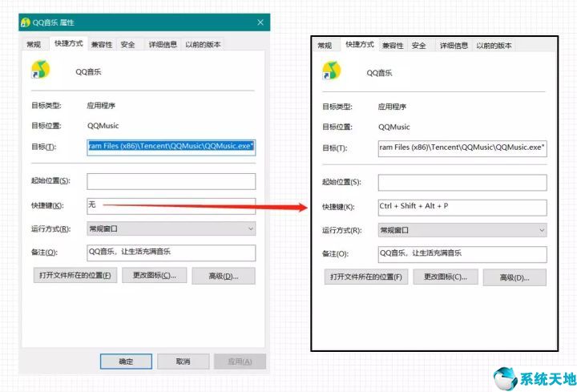The height and width of the screenshot is (392, 577).
Task: Click QQ音乐 name text in right panel
Action: coord(379,73)
